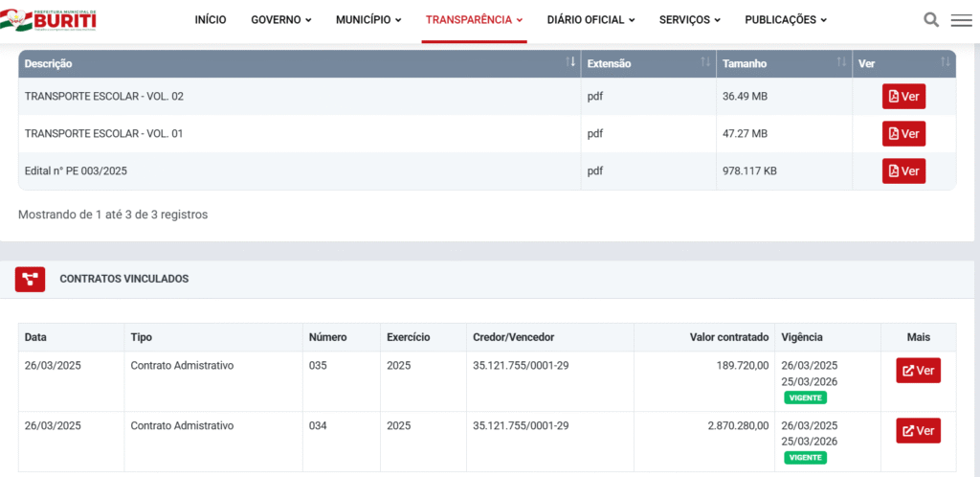The height and width of the screenshot is (477, 980).
Task: Open the Serviços menu
Action: click(689, 20)
